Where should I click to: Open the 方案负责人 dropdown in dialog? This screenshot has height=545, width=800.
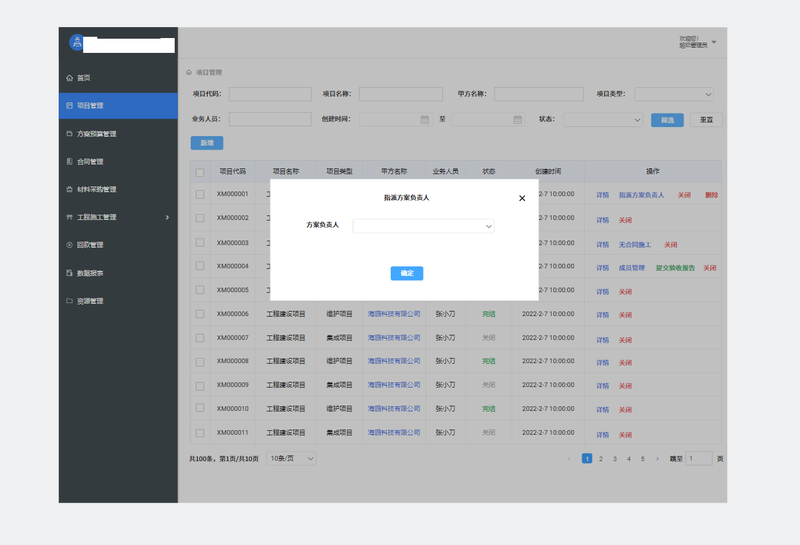pyautogui.click(x=423, y=226)
